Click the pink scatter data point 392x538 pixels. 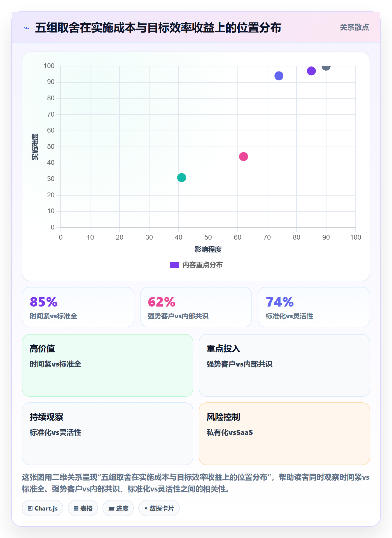tap(243, 156)
